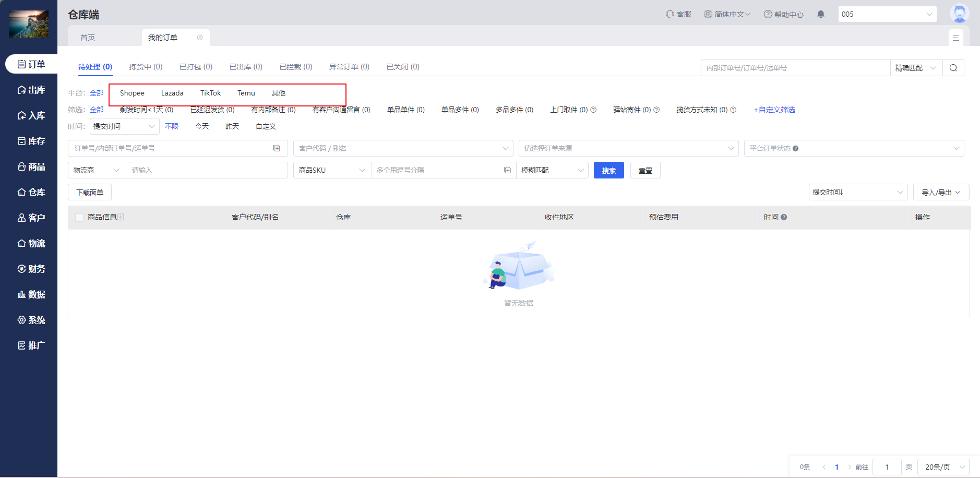Click the +自定义筛选 link
The height and width of the screenshot is (478, 980).
[774, 110]
